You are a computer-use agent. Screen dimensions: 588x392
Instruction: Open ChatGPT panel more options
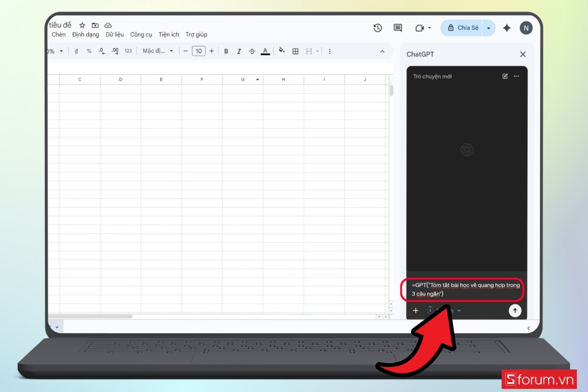pyautogui.click(x=516, y=76)
